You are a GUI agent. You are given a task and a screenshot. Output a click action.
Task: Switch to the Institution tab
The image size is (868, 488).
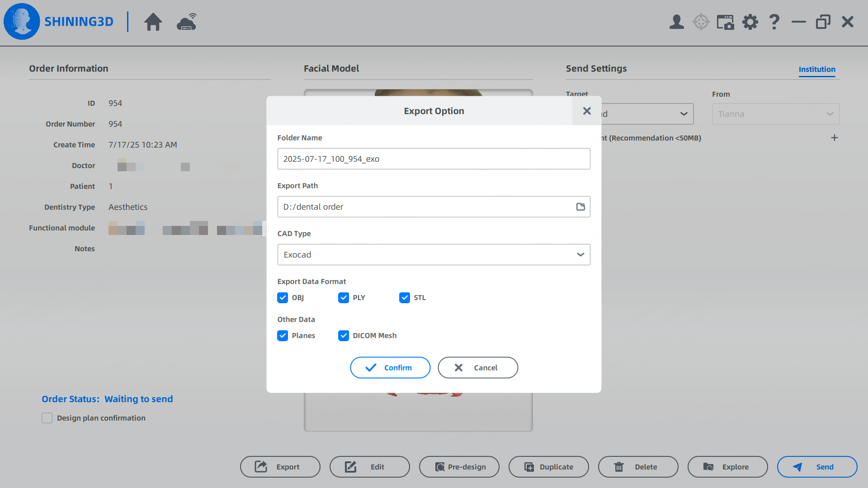pos(816,69)
